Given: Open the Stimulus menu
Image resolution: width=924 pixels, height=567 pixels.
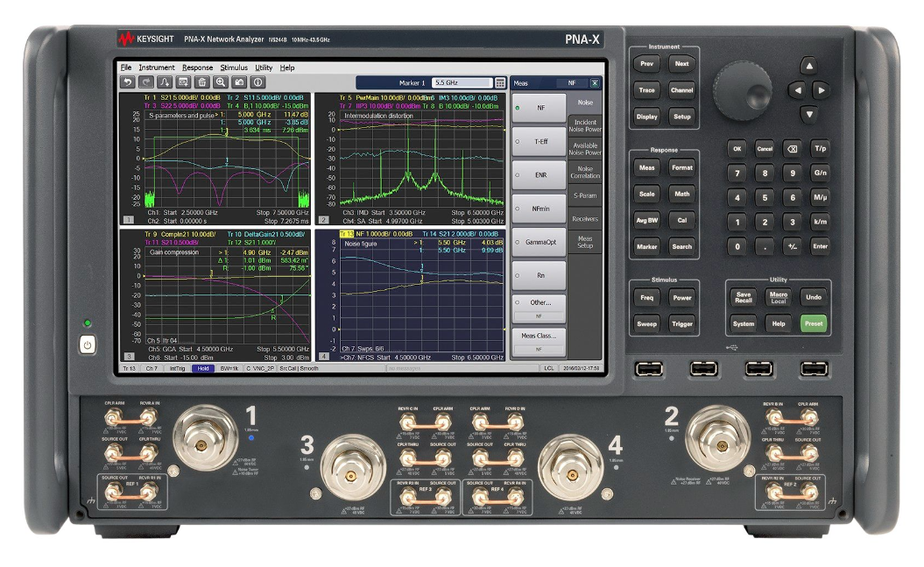Looking at the screenshot, I should 234,67.
